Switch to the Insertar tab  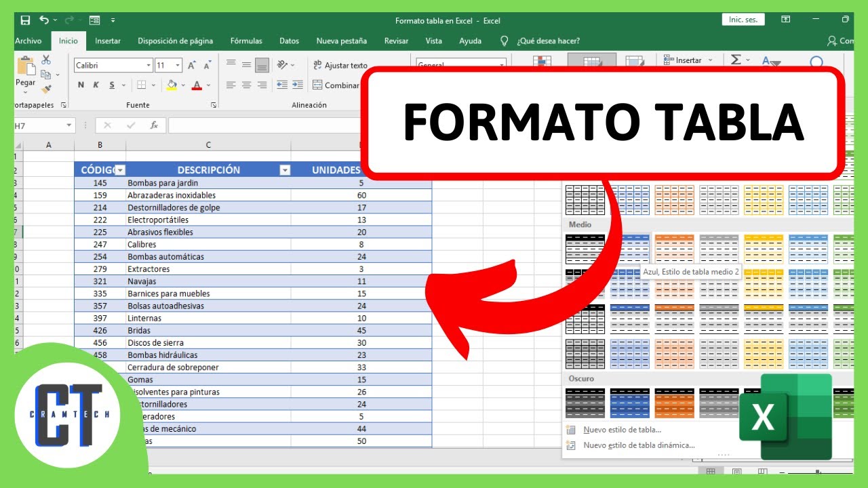(108, 41)
